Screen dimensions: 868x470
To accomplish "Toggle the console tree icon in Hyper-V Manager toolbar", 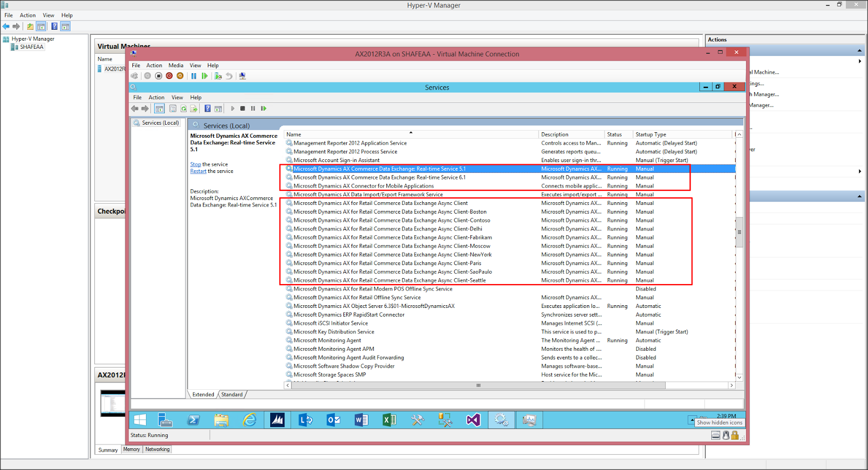I will coord(41,27).
